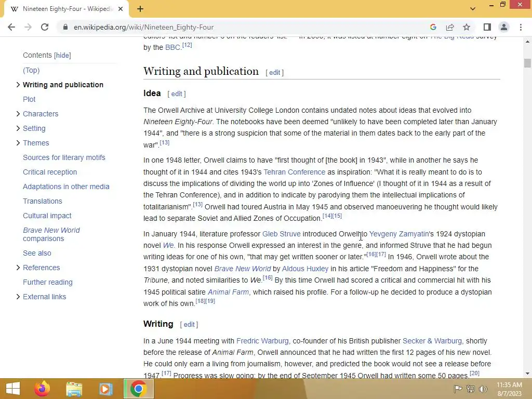Edit the Writing and publication section
The image size is (532, 399).
click(x=274, y=73)
